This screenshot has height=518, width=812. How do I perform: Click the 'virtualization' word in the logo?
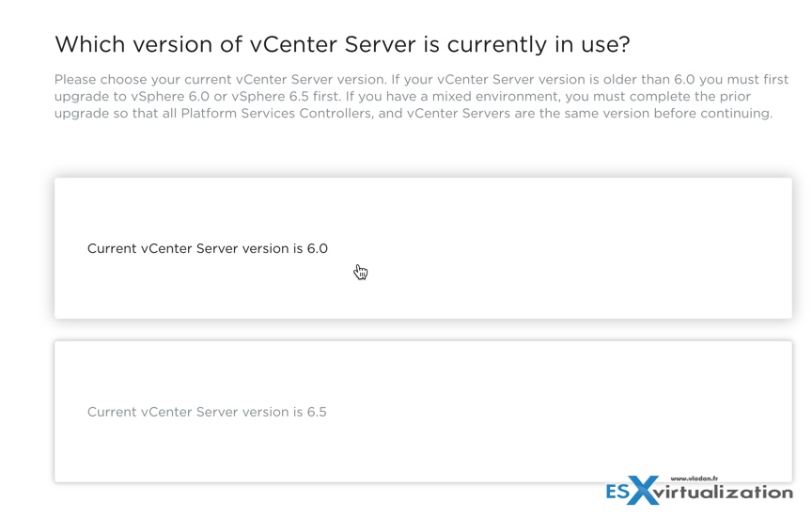727,493
